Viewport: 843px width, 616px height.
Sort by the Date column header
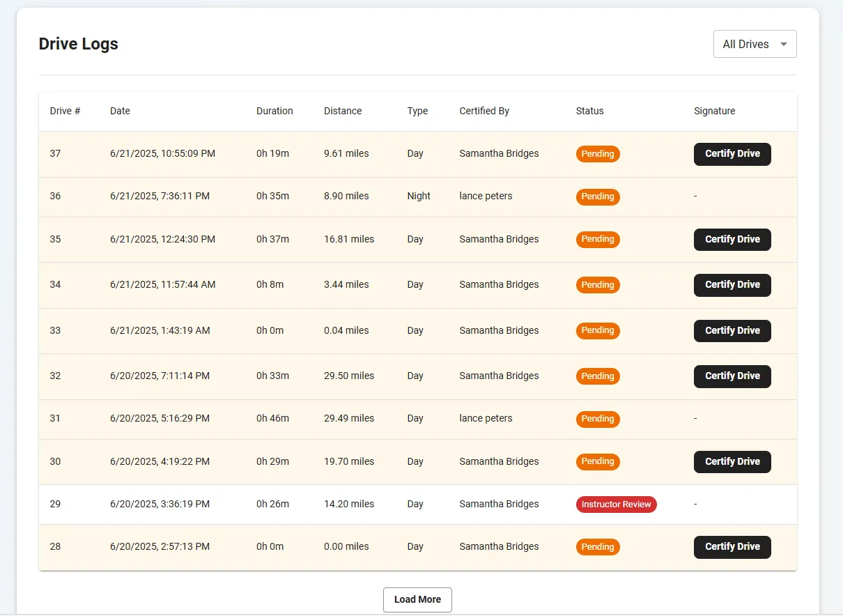point(120,111)
